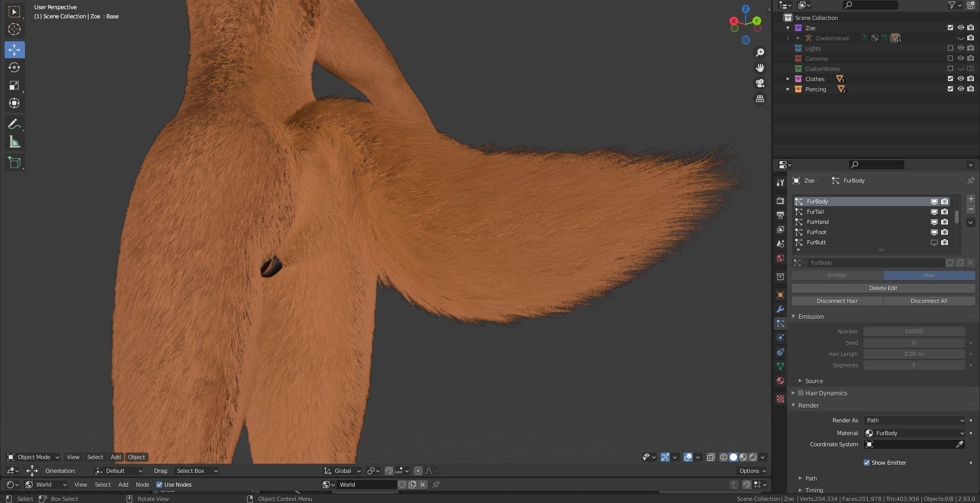Open the Options popover in header
The image size is (980, 503).
(752, 471)
